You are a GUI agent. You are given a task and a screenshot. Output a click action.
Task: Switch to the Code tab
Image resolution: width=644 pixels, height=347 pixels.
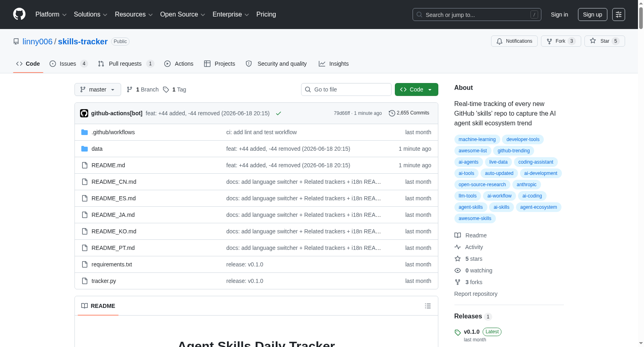click(x=28, y=64)
